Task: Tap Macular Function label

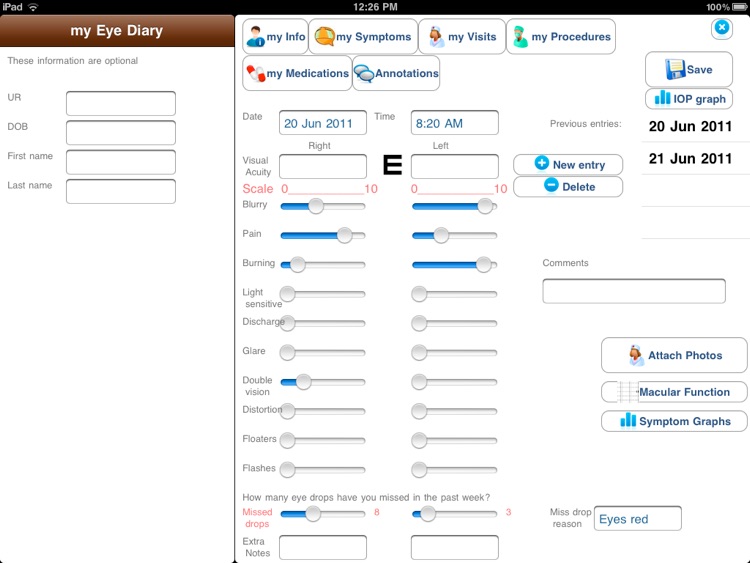Action: pos(684,392)
